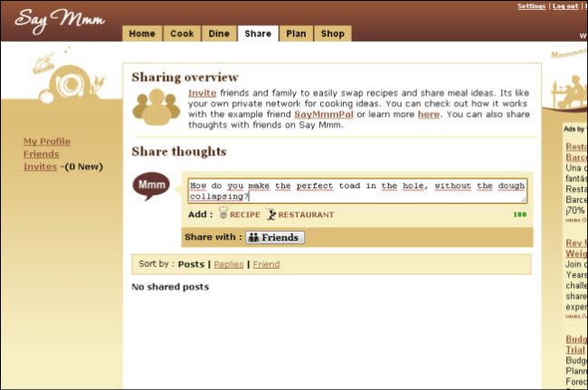Click the Log out link

pyautogui.click(x=565, y=6)
